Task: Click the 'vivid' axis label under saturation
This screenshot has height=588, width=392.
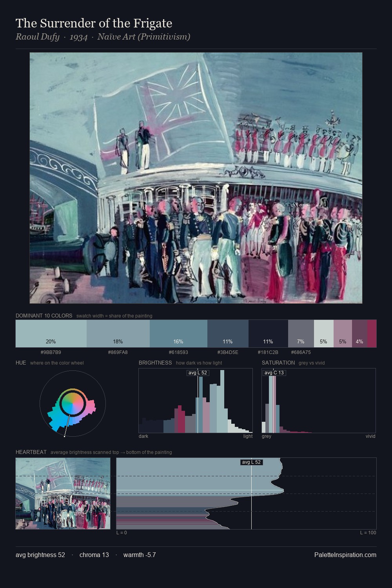Action: [x=370, y=436]
